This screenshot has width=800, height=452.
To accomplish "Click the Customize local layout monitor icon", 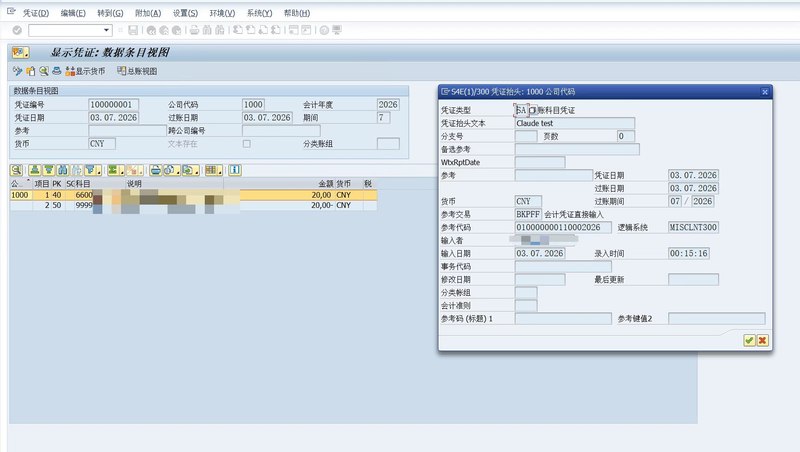I will 337,31.
